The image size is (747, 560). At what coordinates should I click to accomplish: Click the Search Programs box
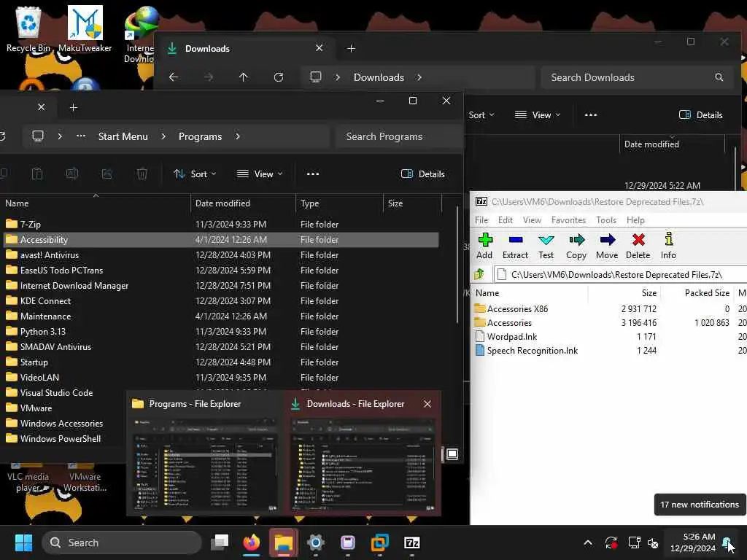click(399, 136)
